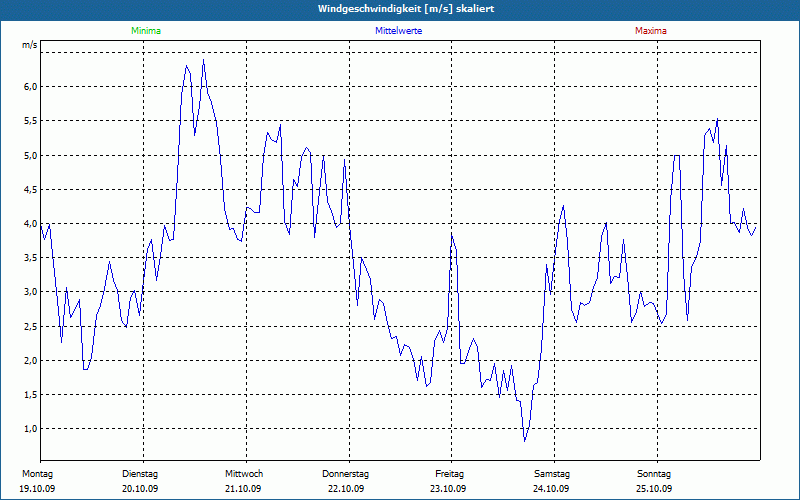Click the date 19.10.09
This screenshot has height=500, width=800.
pyautogui.click(x=37, y=488)
